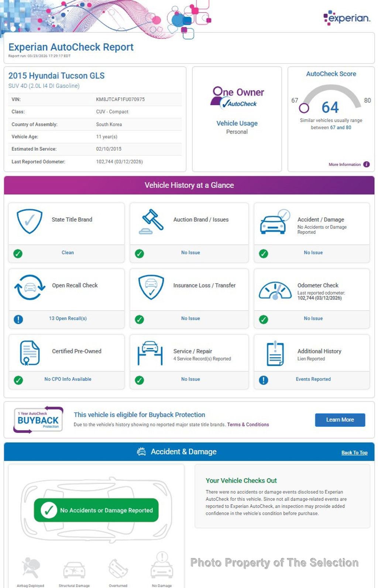Click the Lien Reported text

(x=311, y=359)
